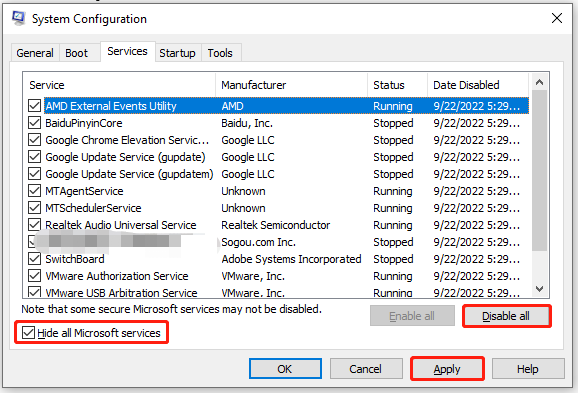The height and width of the screenshot is (393, 578).
Task: Open Help for System Configuration
Action: pyautogui.click(x=527, y=369)
